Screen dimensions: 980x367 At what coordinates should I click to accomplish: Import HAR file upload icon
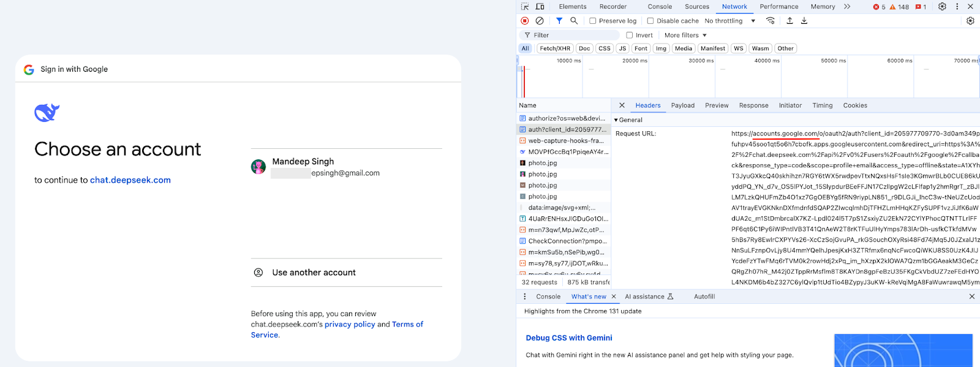pyautogui.click(x=790, y=21)
